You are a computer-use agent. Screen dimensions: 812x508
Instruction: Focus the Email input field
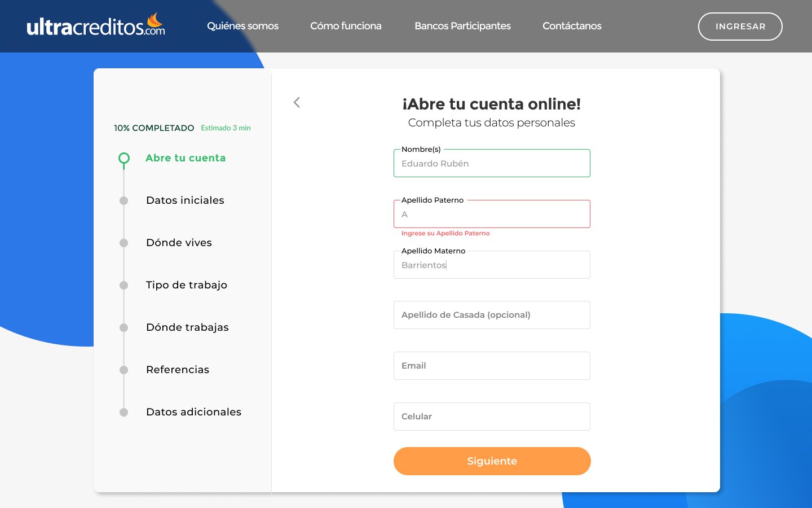(x=492, y=366)
